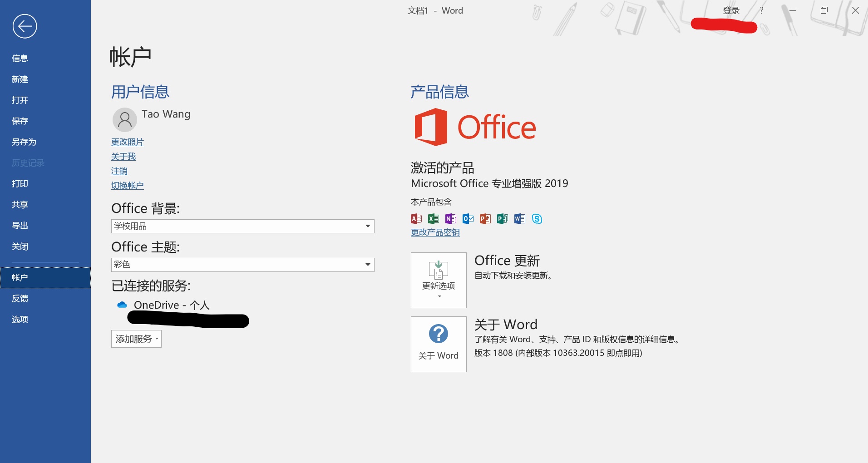Open the Share (共享) page
Image resolution: width=868 pixels, height=463 pixels.
click(45, 204)
